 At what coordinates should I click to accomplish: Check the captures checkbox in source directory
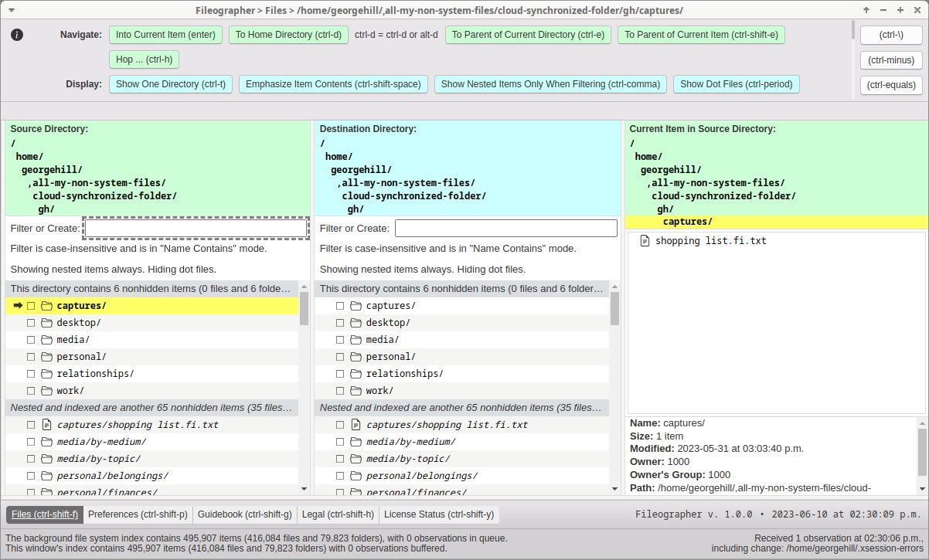click(31, 306)
